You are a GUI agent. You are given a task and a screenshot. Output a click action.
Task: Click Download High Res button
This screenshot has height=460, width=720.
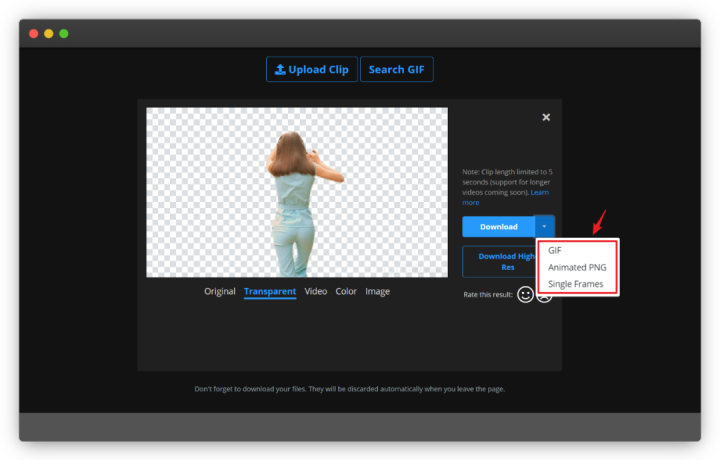point(500,262)
